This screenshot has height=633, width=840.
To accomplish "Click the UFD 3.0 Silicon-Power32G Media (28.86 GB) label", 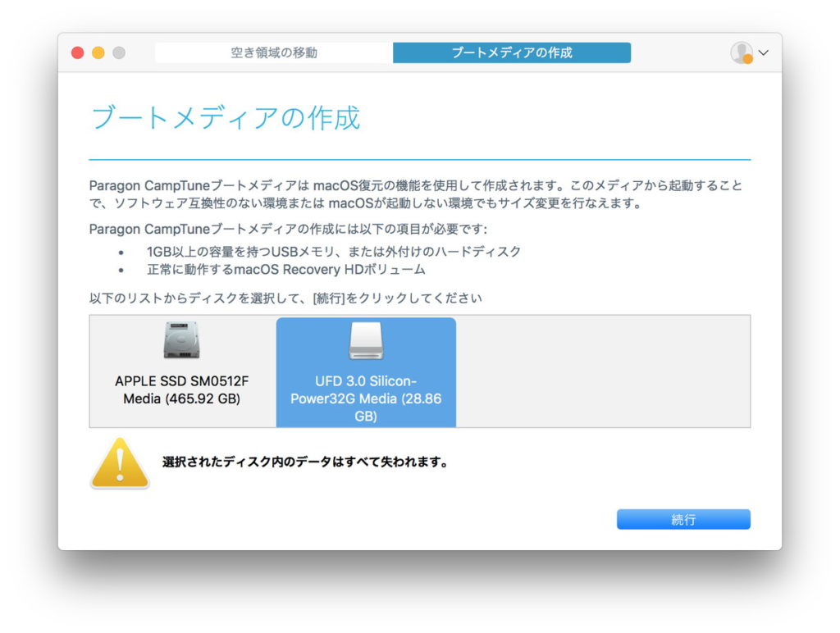I will pyautogui.click(x=366, y=398).
